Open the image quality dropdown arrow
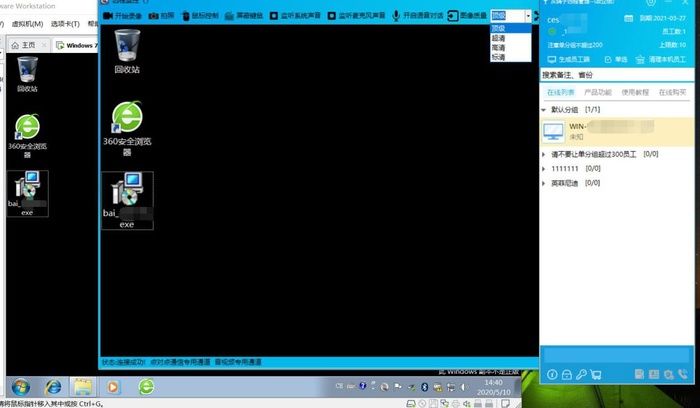The width and height of the screenshot is (700, 408). click(x=528, y=16)
